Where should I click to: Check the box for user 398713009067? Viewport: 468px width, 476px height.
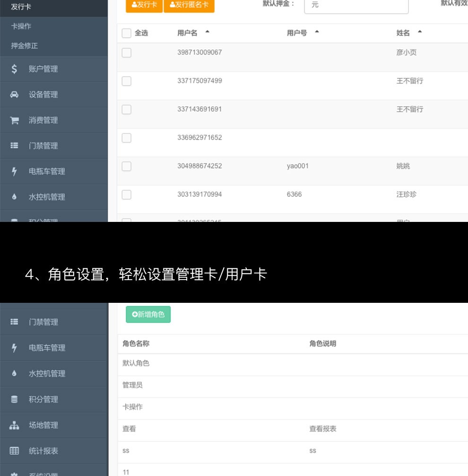126,53
